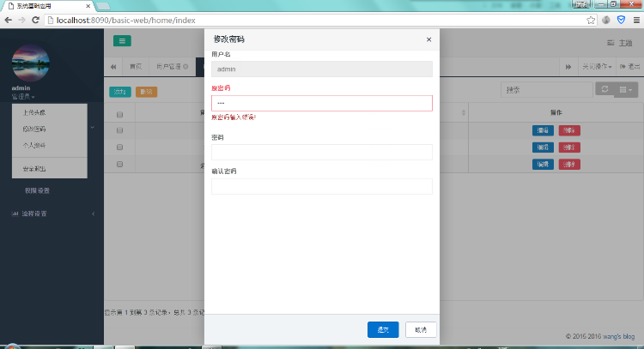Image resolution: width=644 pixels, height=349 pixels.
Task: Click red 删除 button in the third row
Action: point(569,164)
